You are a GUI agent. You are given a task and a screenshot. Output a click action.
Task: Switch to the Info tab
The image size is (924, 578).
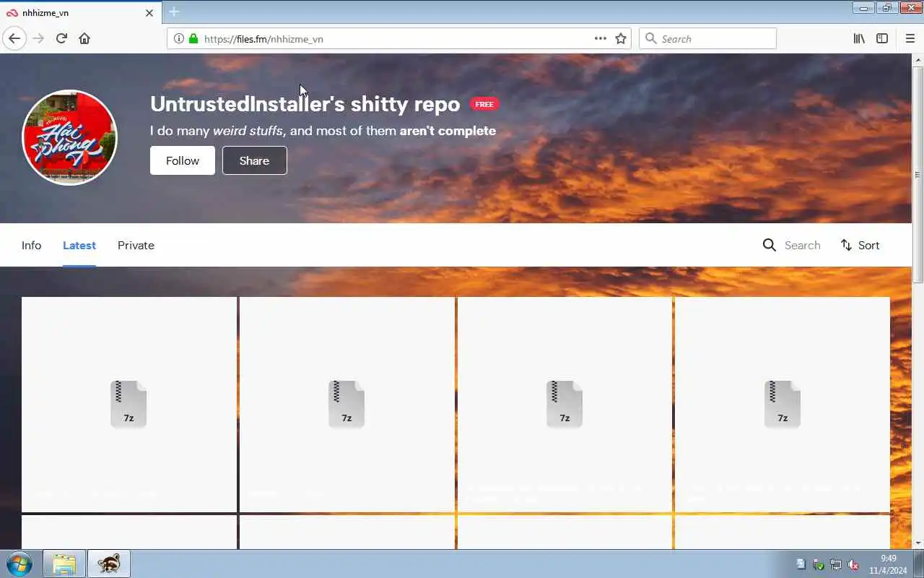31,245
